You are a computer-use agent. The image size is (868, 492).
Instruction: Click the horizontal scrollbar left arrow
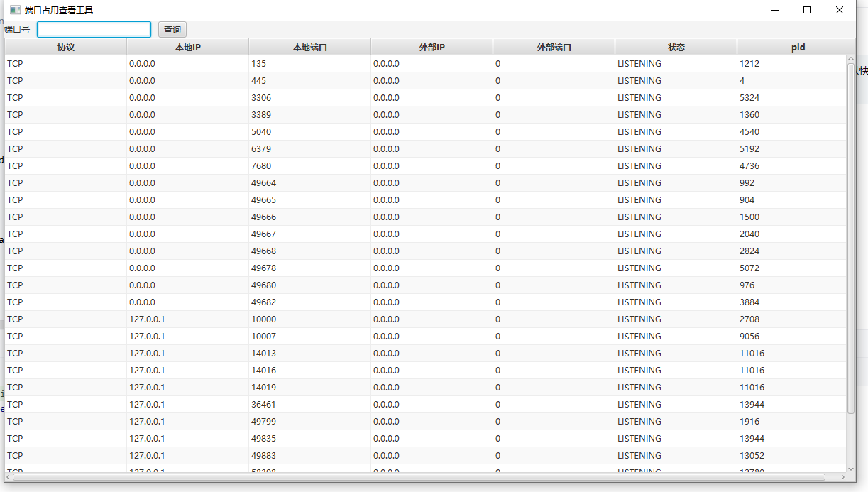(x=9, y=477)
